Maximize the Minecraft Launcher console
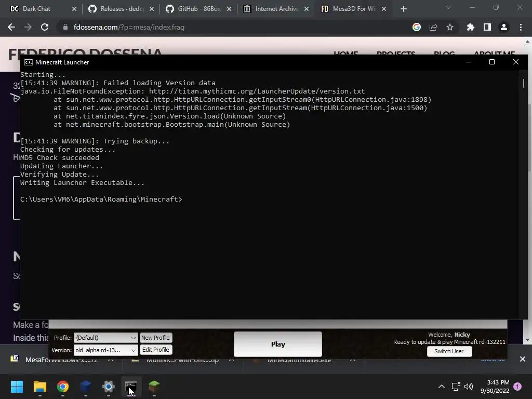The image size is (532, 399). [x=492, y=62]
